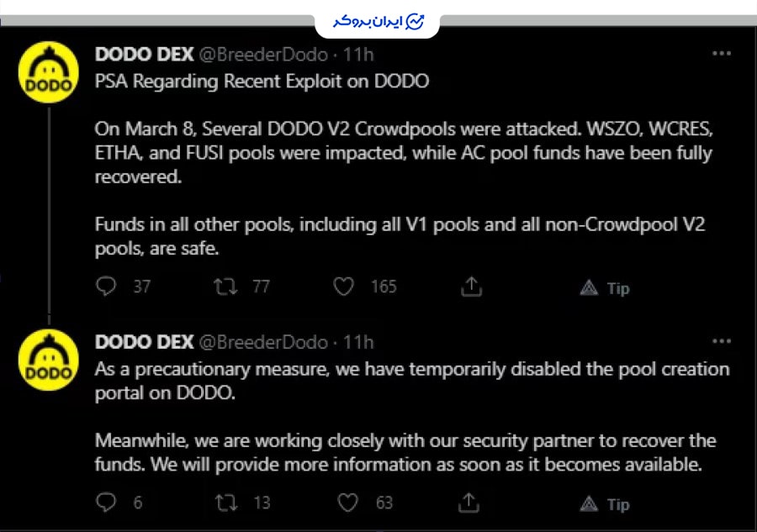This screenshot has height=532, width=757.
Task: Open more options on the first tweet
Action: [722, 54]
